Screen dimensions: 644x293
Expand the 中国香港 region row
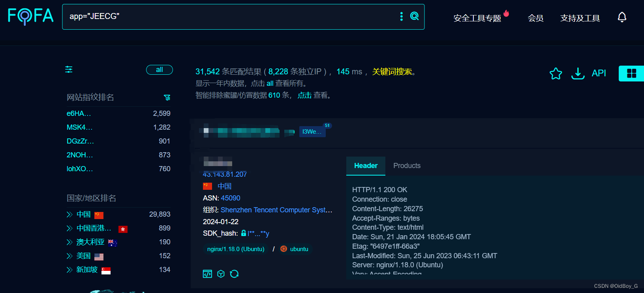pyautogui.click(x=69, y=228)
